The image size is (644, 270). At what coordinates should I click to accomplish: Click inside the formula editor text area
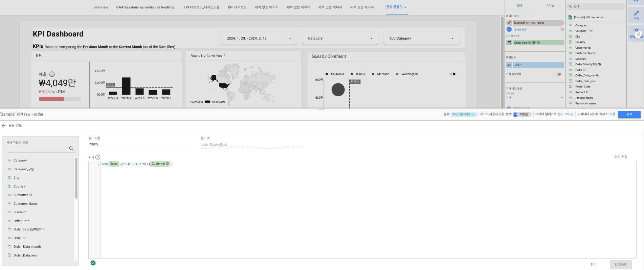(368, 210)
